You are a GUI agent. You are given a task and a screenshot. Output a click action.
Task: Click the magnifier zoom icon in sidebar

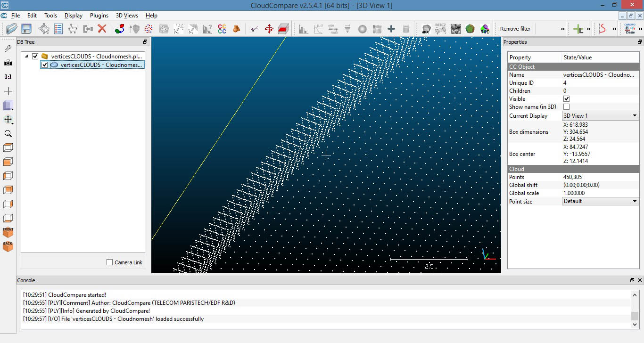coord(8,134)
